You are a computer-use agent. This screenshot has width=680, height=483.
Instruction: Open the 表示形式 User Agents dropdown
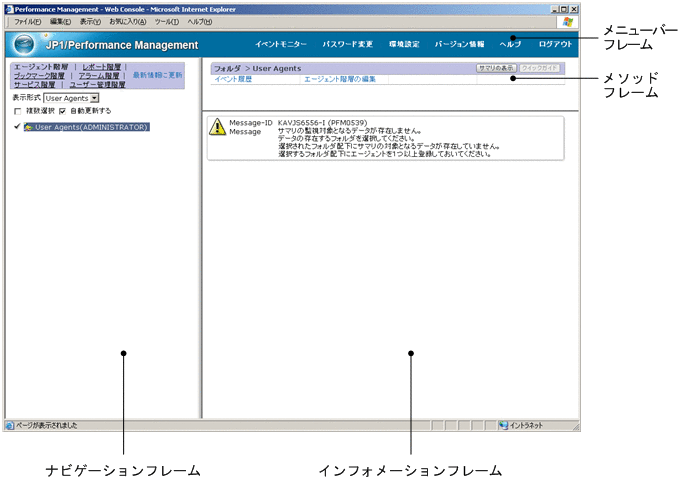(71, 98)
